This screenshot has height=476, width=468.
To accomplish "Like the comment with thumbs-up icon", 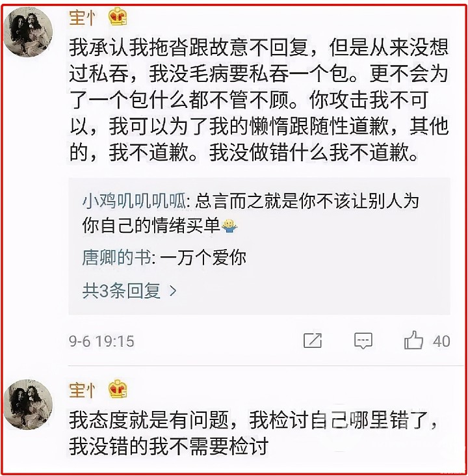I will click(413, 340).
